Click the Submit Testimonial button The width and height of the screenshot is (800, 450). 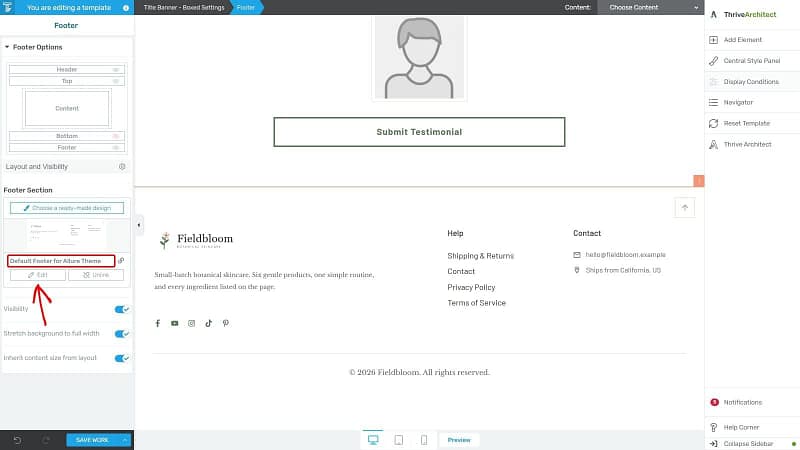[419, 132]
